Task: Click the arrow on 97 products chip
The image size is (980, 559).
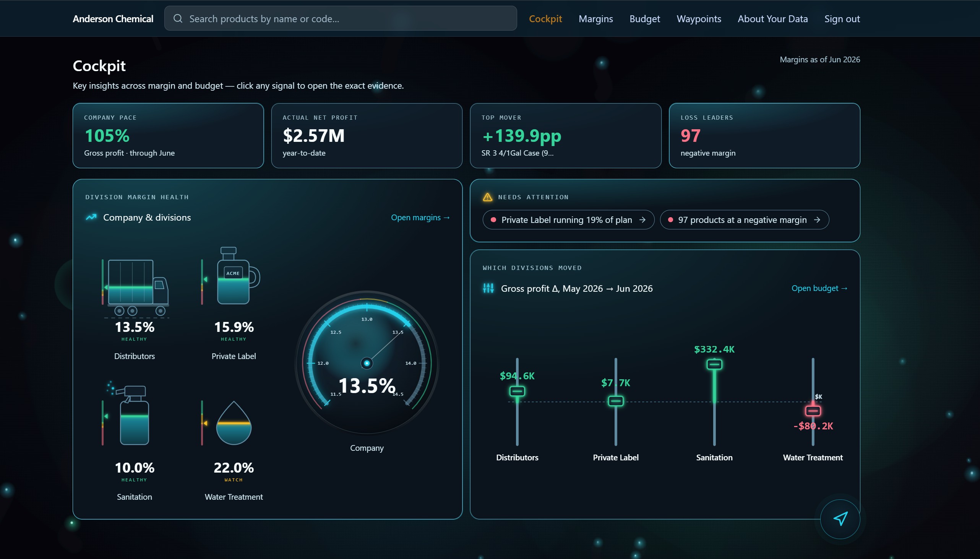Action: [817, 219]
